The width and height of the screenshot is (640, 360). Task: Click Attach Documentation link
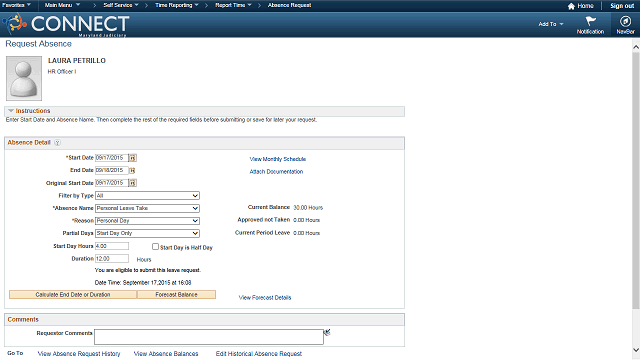[276, 172]
